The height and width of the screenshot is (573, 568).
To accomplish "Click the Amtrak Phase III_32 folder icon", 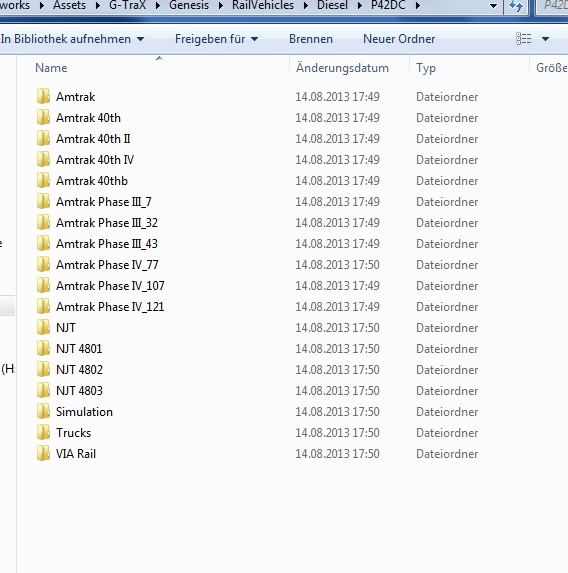I will (x=43, y=223).
